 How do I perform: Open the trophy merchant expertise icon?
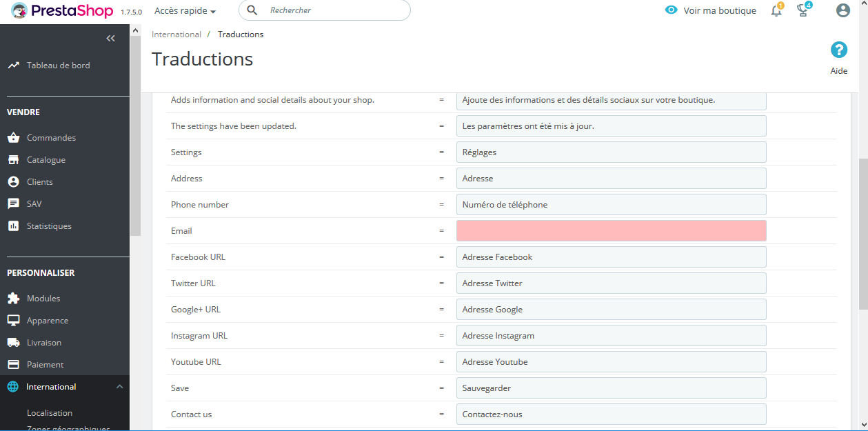pyautogui.click(x=803, y=10)
